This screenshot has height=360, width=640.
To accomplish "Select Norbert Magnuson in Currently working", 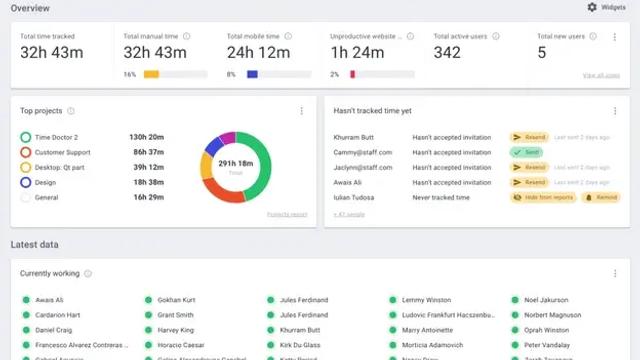I will pos(553,315).
